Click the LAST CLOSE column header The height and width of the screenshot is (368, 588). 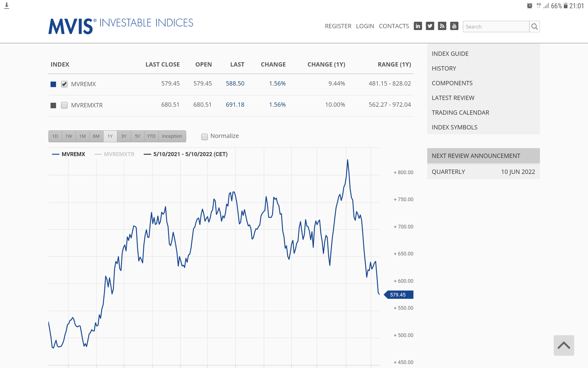(x=163, y=64)
